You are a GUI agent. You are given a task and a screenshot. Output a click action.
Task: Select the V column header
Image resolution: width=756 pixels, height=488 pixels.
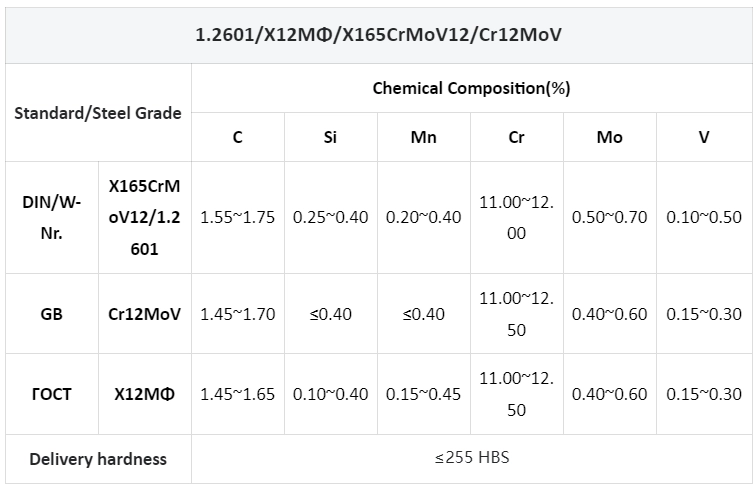pyautogui.click(x=704, y=137)
